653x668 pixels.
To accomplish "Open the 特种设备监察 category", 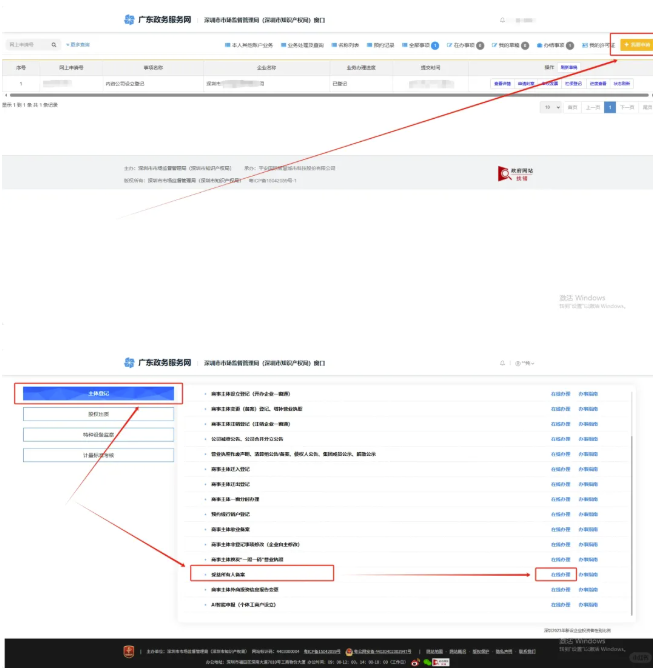I will (x=98, y=435).
